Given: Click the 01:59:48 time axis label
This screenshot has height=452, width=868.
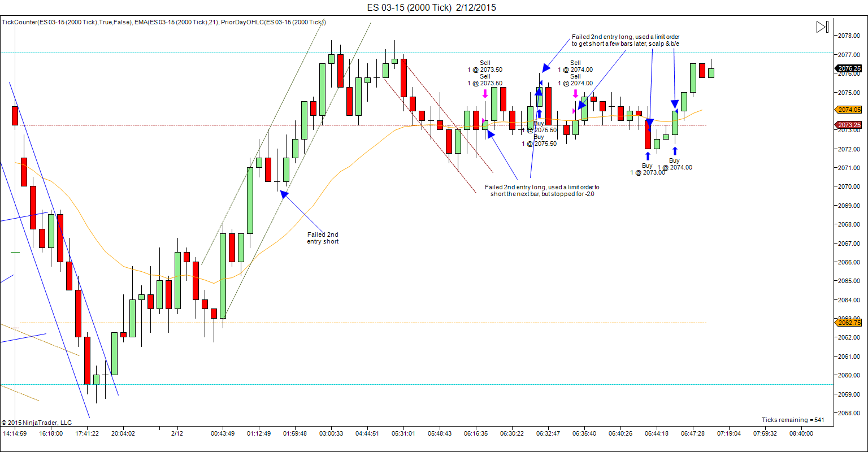Looking at the screenshot, I should (295, 434).
